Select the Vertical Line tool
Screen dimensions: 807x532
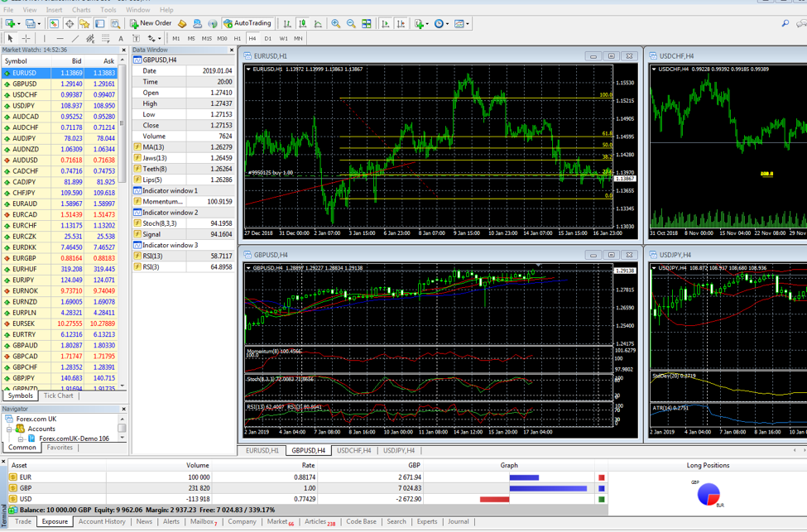[45, 38]
